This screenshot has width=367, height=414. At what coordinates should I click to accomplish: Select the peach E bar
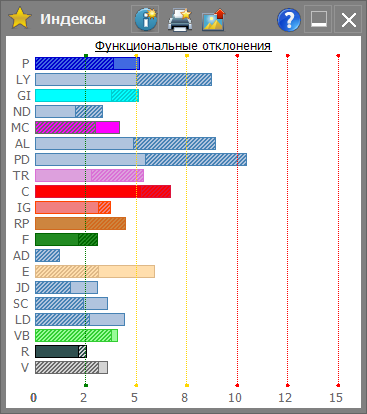[x=95, y=272]
